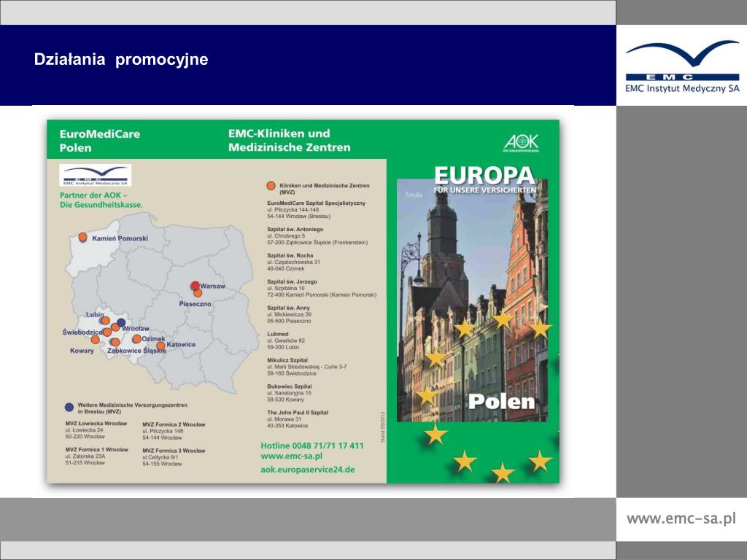Click 'EMC Instytut Medyczny SA' under header logo
Screen dimensions: 747x560
point(682,88)
